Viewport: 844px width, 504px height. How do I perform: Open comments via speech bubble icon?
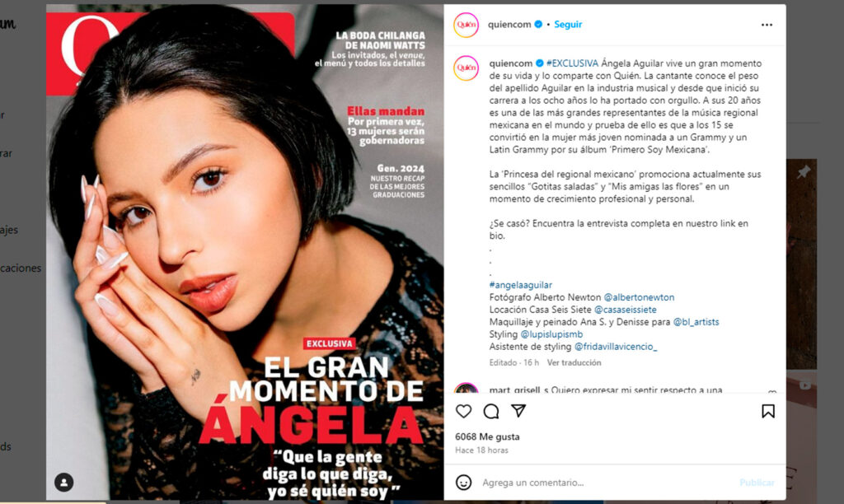(491, 412)
